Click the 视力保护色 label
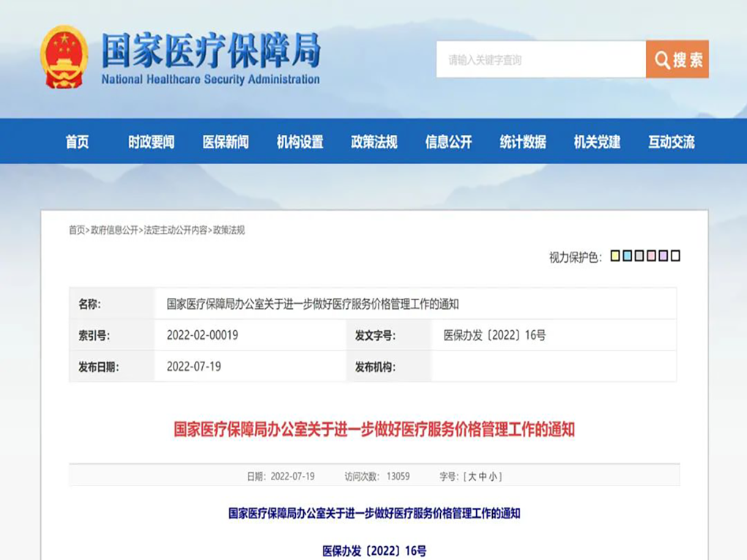This screenshot has height=560, width=747. [x=575, y=257]
